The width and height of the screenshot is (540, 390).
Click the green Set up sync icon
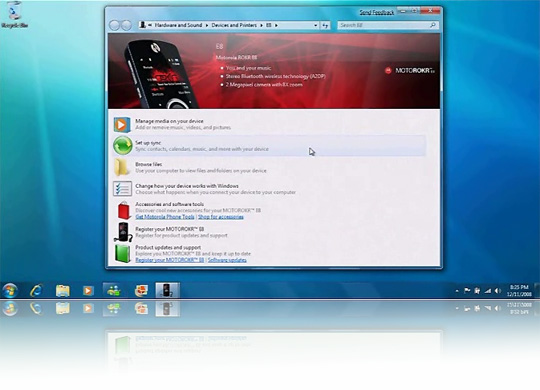[123, 145]
